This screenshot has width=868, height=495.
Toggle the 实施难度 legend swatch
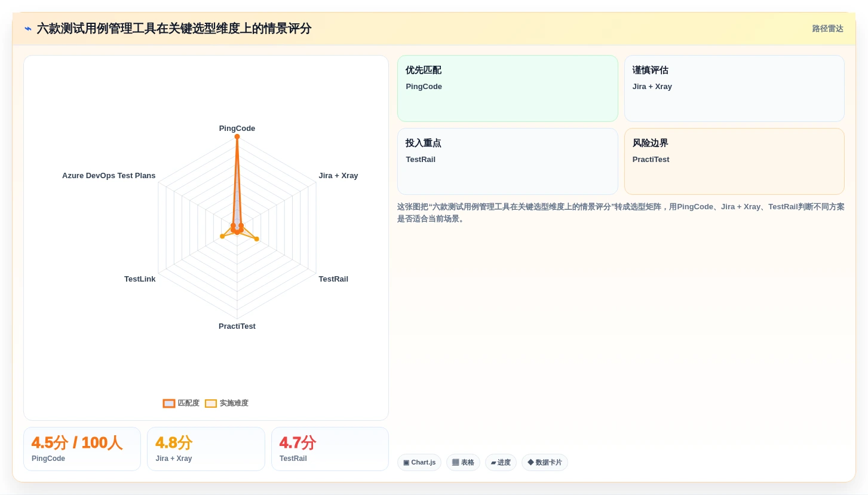[211, 404]
